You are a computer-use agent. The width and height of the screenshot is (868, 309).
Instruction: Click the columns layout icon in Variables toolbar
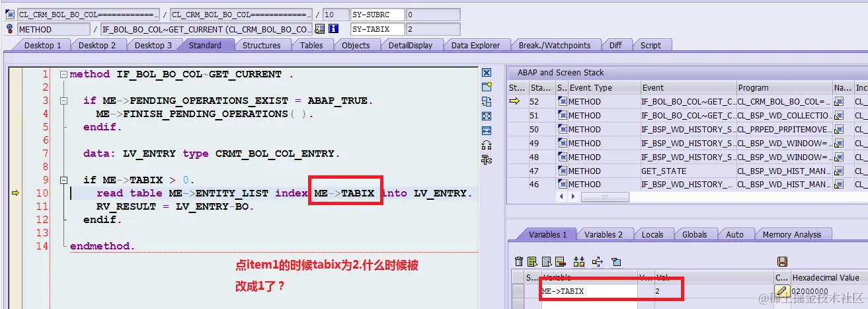tap(580, 261)
